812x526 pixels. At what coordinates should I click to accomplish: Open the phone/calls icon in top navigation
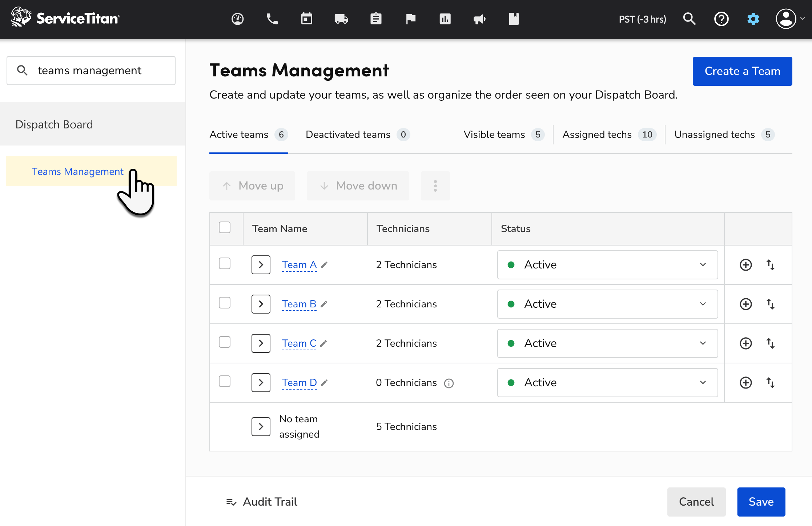pos(272,19)
